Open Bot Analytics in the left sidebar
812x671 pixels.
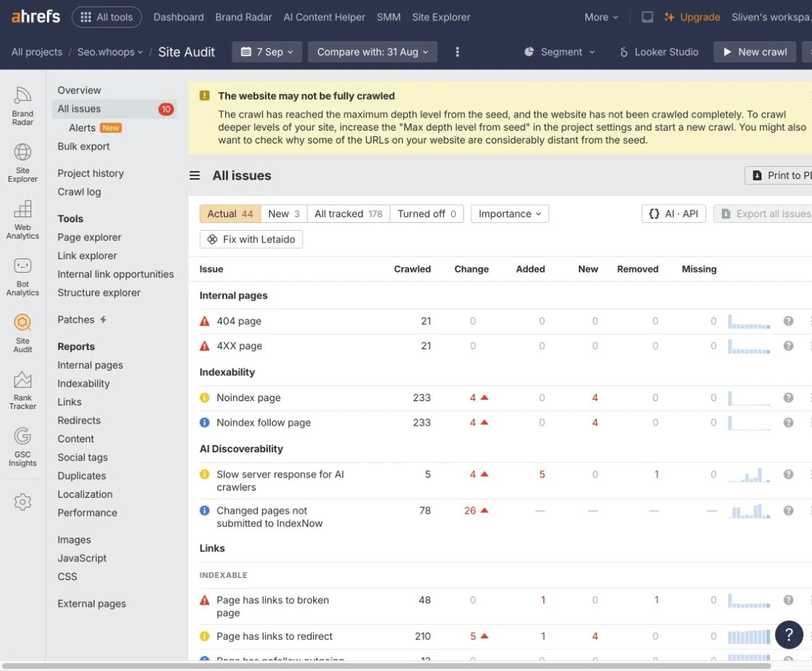point(22,277)
